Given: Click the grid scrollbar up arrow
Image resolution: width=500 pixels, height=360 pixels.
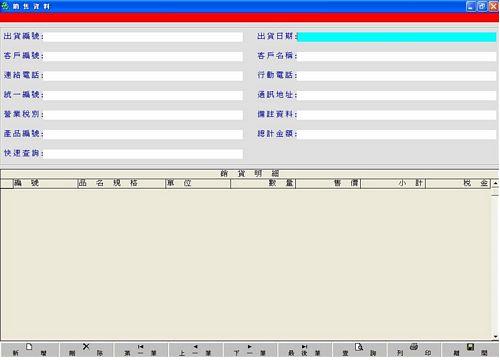Looking at the screenshot, I should (495, 183).
